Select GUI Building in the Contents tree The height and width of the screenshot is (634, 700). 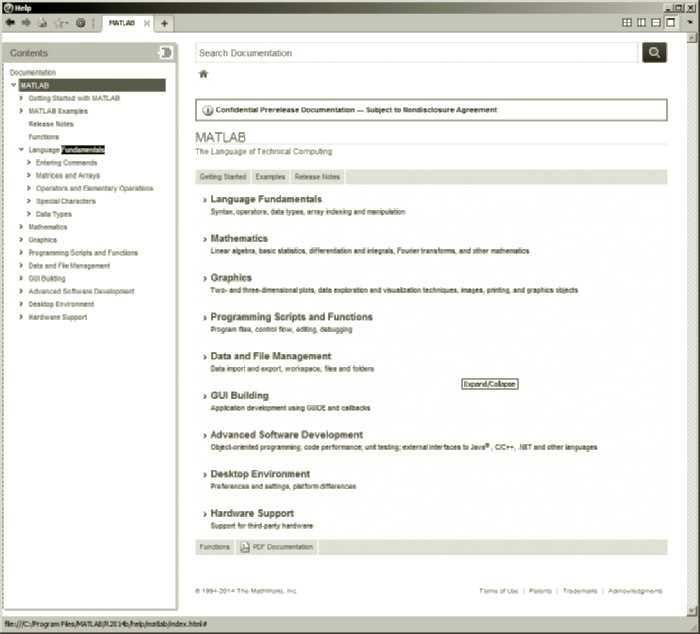coord(47,279)
